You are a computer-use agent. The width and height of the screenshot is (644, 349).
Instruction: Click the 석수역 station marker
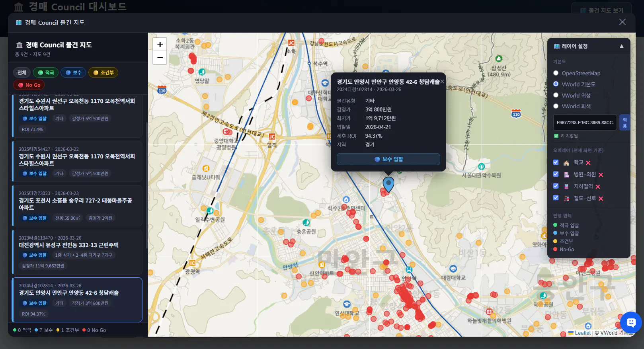pos(309,64)
